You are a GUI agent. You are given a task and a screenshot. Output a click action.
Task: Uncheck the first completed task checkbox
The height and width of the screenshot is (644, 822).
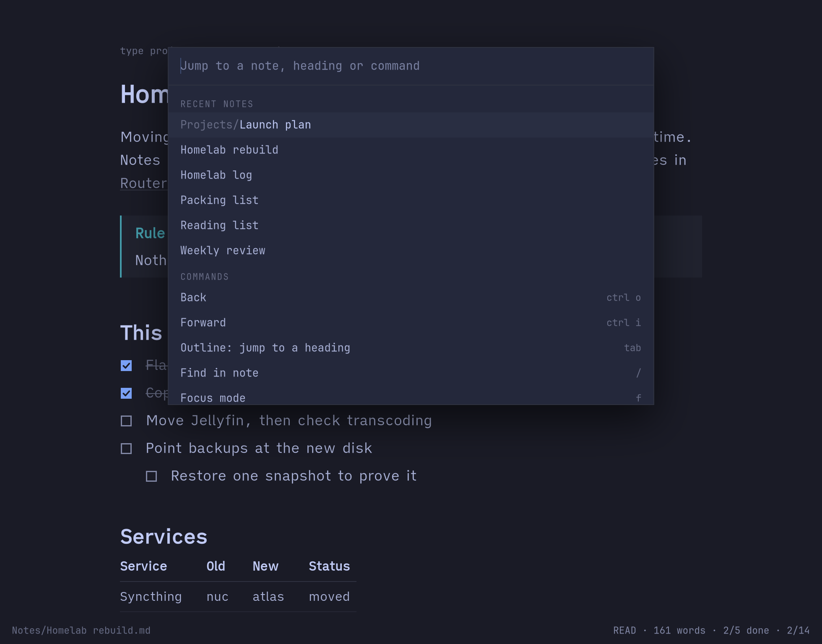[126, 366]
